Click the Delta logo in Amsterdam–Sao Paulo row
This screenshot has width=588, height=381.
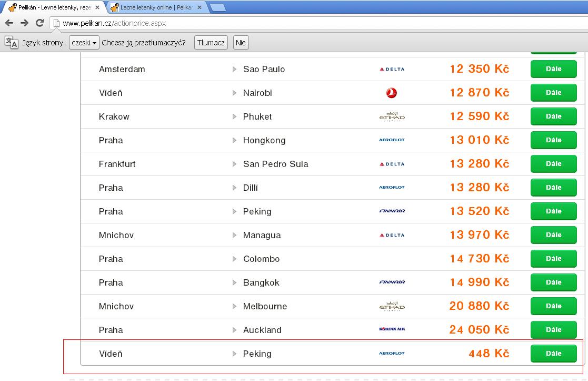point(392,70)
